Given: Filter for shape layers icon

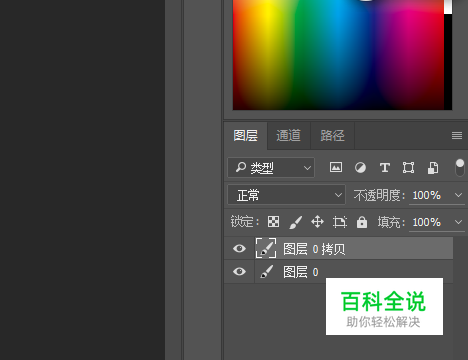Looking at the screenshot, I should coord(408,167).
